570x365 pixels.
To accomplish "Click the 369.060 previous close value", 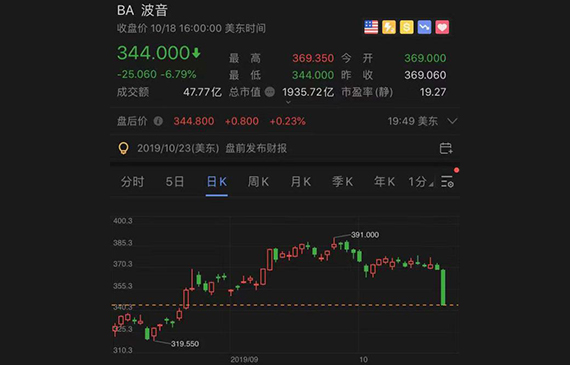I will point(425,75).
